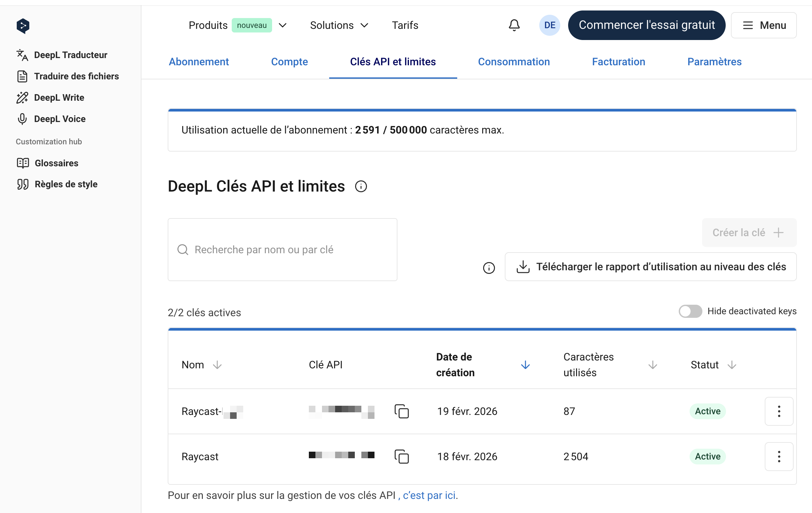
Task: Open notifications bell icon
Action: click(x=514, y=25)
